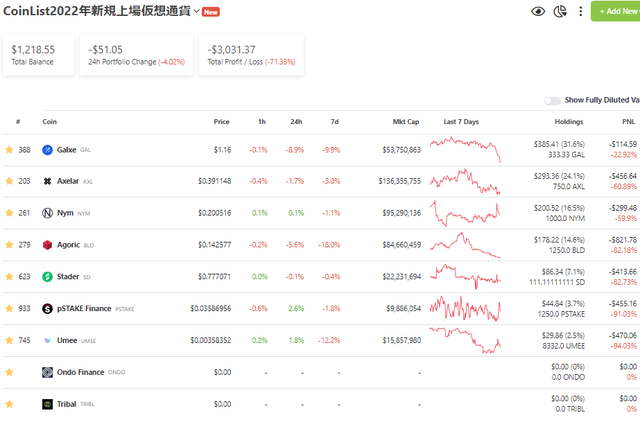640x422 pixels.
Task: View the Umee 7-day sparkline chart
Action: pyautogui.click(x=465, y=340)
